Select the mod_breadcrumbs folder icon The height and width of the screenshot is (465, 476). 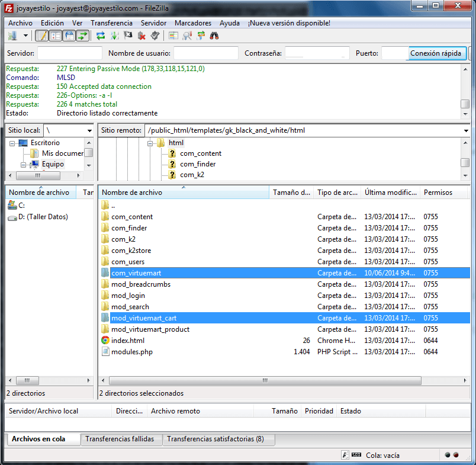(x=105, y=284)
